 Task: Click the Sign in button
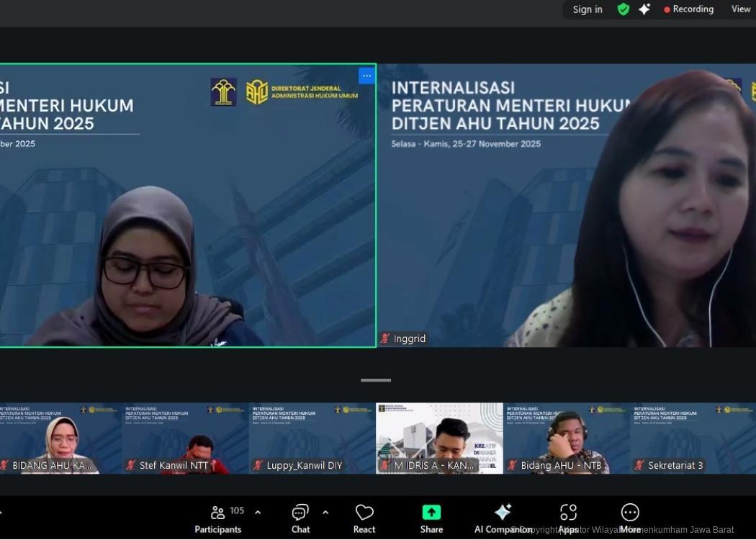pos(588,9)
